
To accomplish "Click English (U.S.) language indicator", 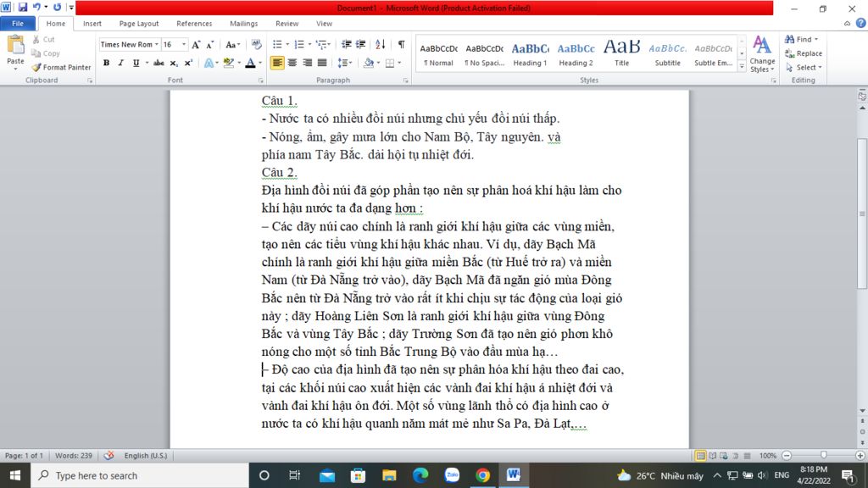I will point(146,455).
